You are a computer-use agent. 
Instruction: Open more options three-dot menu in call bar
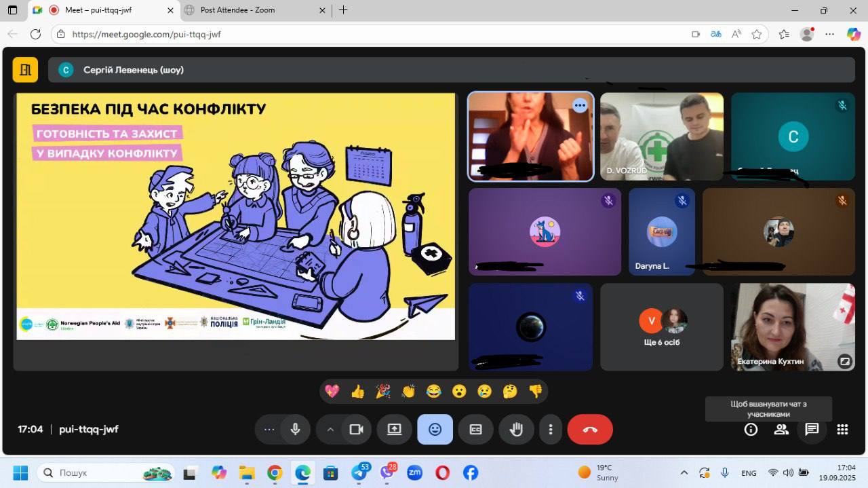(x=551, y=430)
